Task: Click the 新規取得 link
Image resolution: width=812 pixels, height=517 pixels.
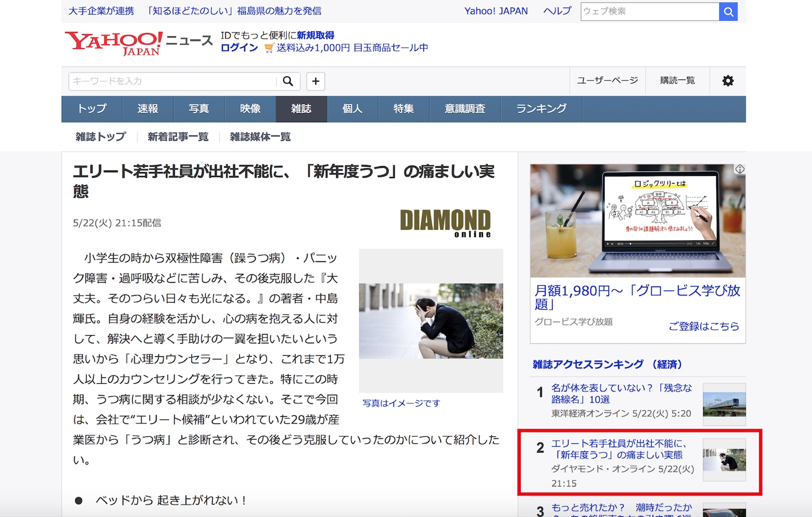Action: [x=316, y=35]
